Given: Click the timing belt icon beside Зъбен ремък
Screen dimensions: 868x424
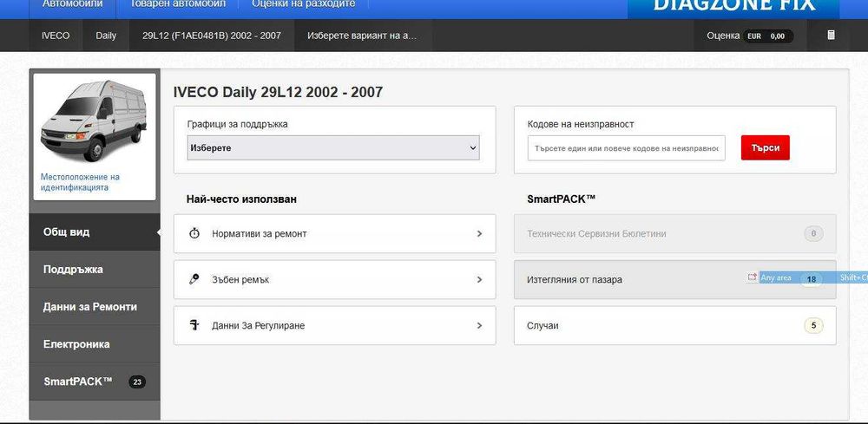Looking at the screenshot, I should click(194, 280).
